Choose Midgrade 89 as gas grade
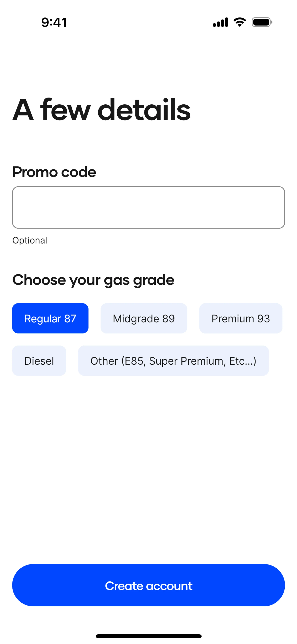This screenshot has width=297, height=644. pyautogui.click(x=144, y=318)
